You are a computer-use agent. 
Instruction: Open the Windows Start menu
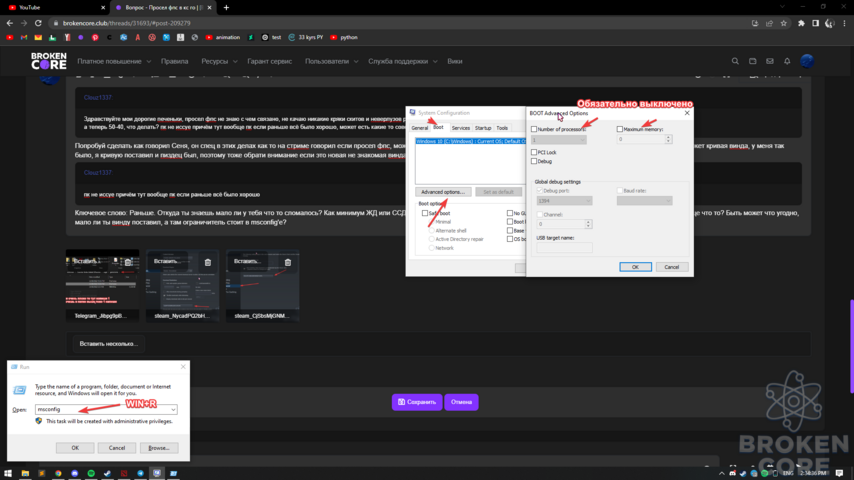8,473
